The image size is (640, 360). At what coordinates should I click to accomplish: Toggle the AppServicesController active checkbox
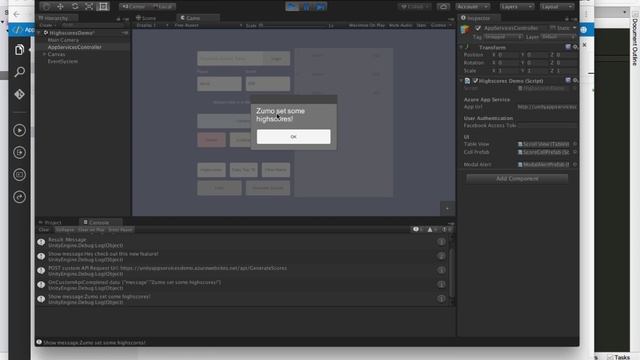click(478, 28)
